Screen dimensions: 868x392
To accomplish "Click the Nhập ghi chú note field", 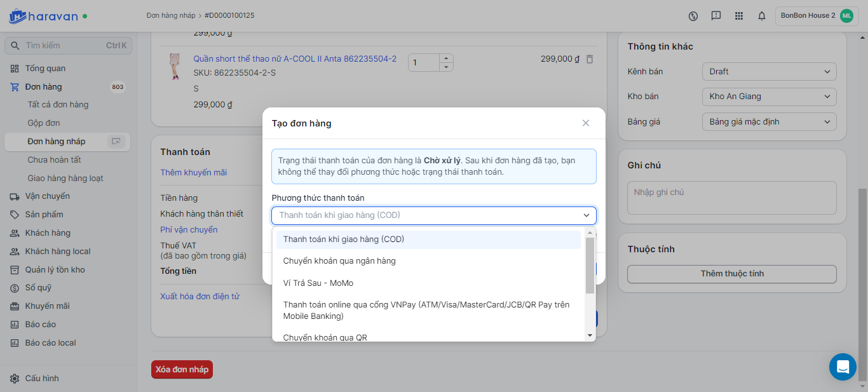I will pos(731,198).
